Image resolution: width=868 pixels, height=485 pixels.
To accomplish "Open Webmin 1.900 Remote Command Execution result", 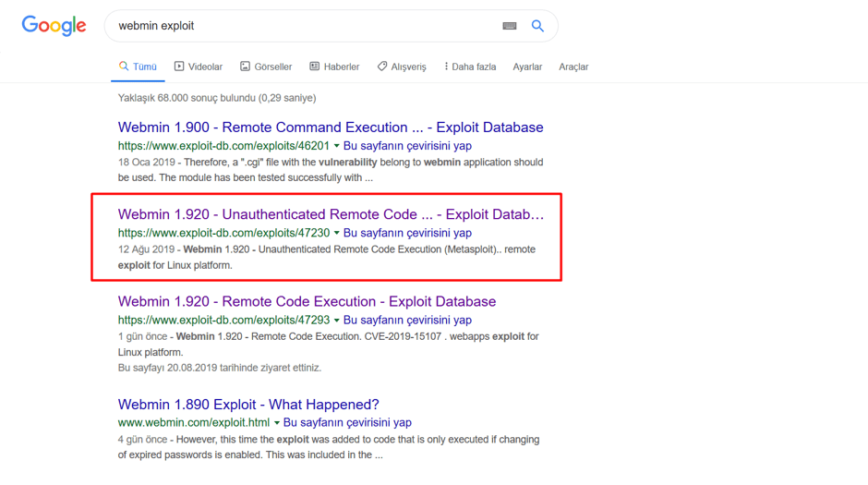I will pyautogui.click(x=331, y=127).
